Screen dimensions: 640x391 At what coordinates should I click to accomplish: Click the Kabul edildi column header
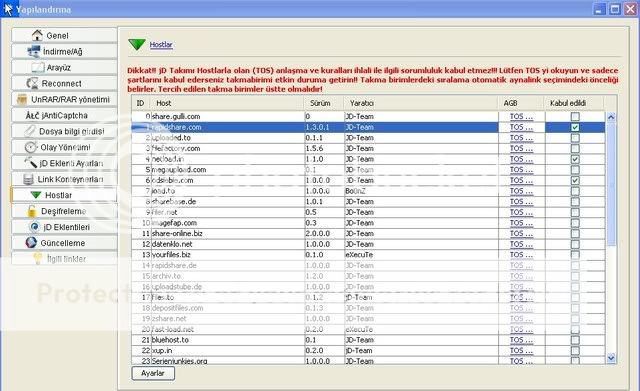click(574, 103)
